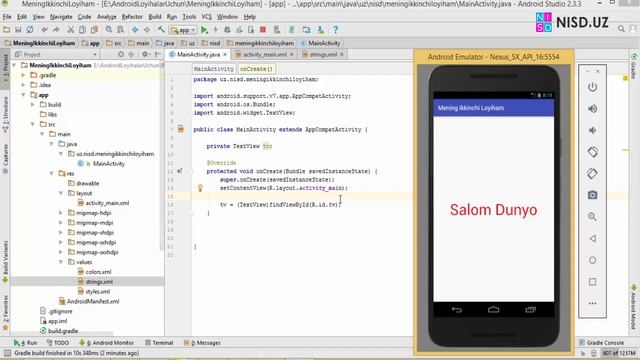This screenshot has height=360, width=640.
Task: Click the intention light bulb in gutter
Action: (x=200, y=188)
